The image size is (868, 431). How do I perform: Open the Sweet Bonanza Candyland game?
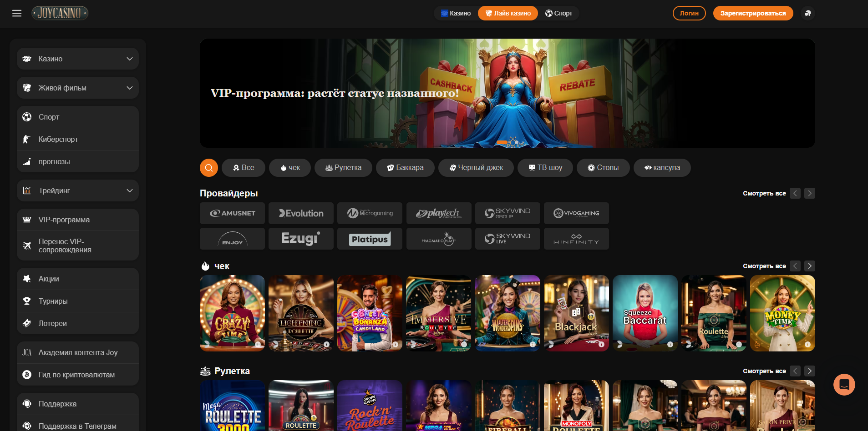click(x=370, y=313)
